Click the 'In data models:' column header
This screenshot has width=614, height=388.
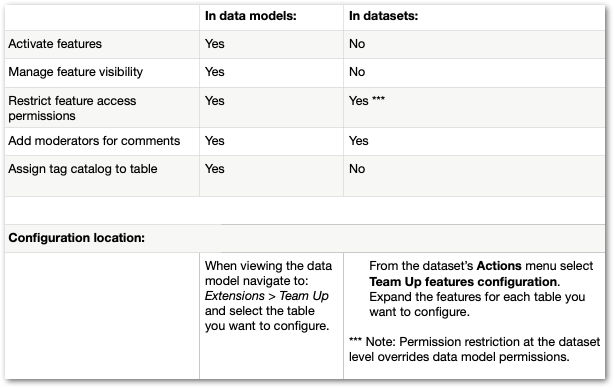(251, 16)
